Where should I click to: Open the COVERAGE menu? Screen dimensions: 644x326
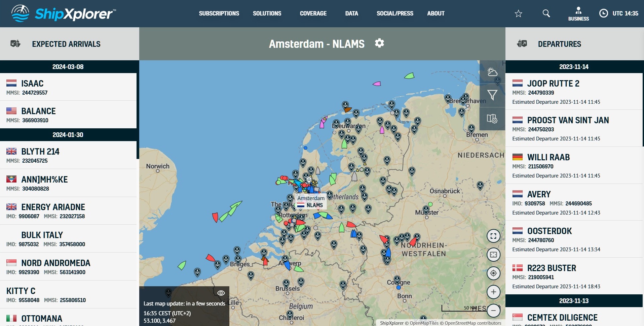coord(313,13)
